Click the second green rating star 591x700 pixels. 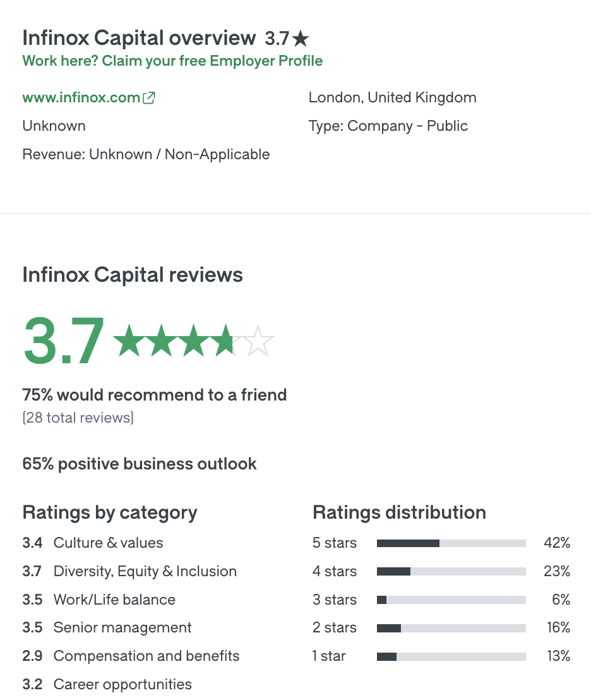click(162, 341)
